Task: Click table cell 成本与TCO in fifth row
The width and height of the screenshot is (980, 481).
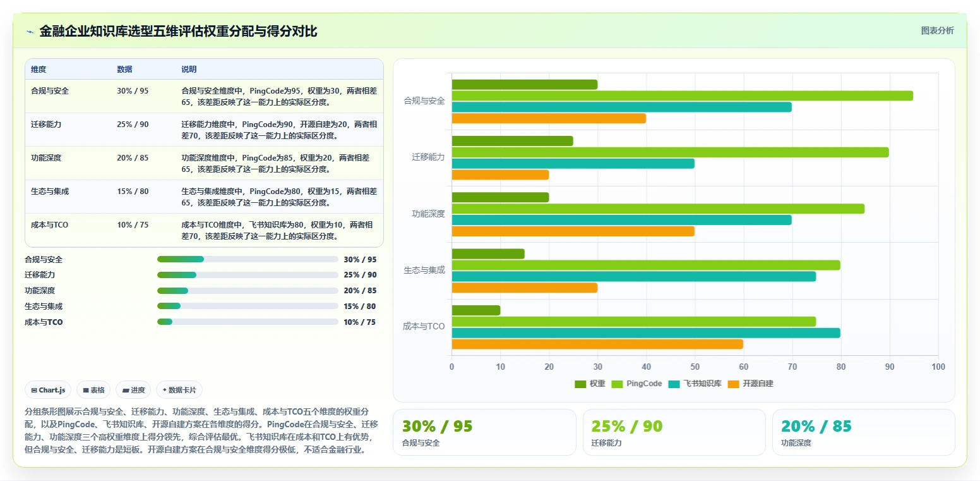Action: coord(49,225)
